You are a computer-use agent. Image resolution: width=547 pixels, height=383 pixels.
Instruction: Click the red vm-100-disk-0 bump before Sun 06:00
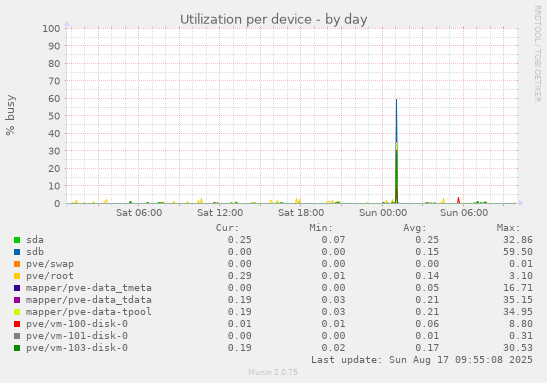click(x=458, y=200)
